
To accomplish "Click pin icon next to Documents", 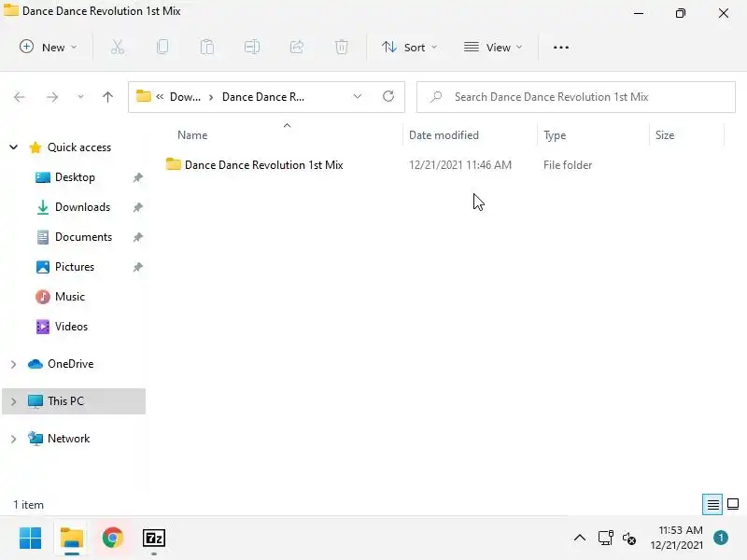I will pyautogui.click(x=137, y=237).
